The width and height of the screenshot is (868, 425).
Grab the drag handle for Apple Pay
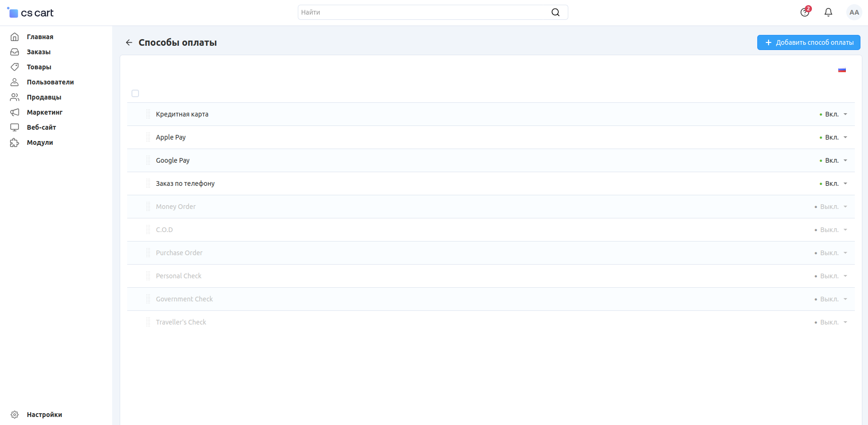pos(148,137)
